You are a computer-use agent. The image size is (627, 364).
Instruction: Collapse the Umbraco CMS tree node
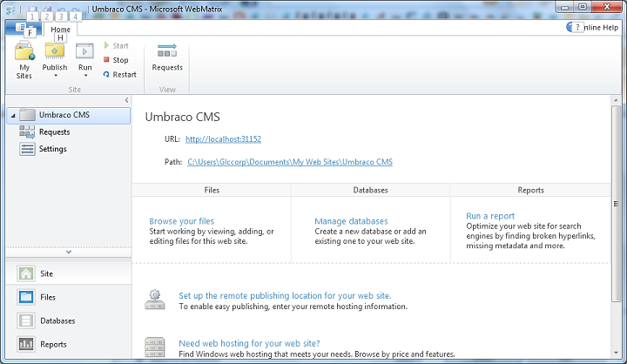tap(13, 116)
